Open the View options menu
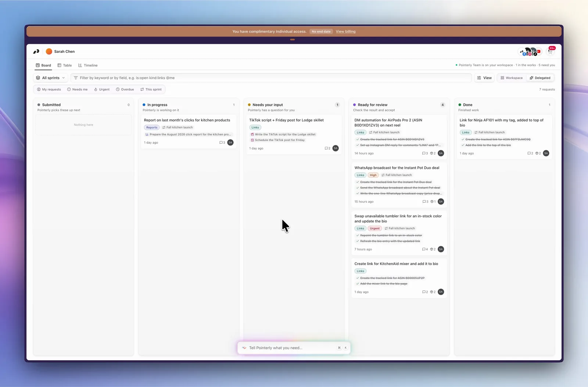The image size is (588, 387). click(x=484, y=78)
